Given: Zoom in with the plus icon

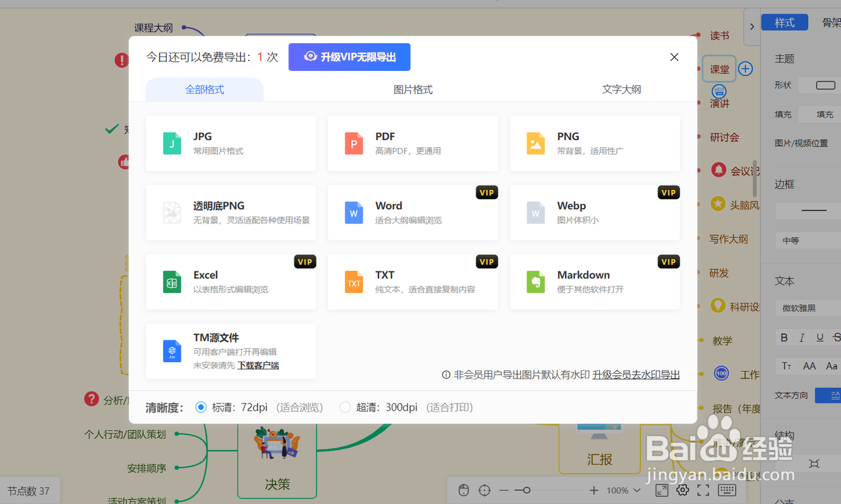Looking at the screenshot, I should click(x=594, y=490).
